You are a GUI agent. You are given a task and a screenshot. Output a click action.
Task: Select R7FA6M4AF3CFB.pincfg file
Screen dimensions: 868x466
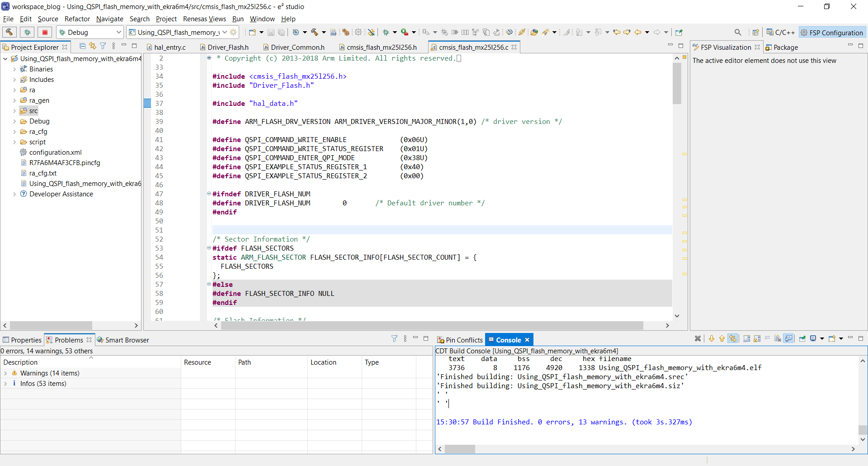pyautogui.click(x=65, y=163)
